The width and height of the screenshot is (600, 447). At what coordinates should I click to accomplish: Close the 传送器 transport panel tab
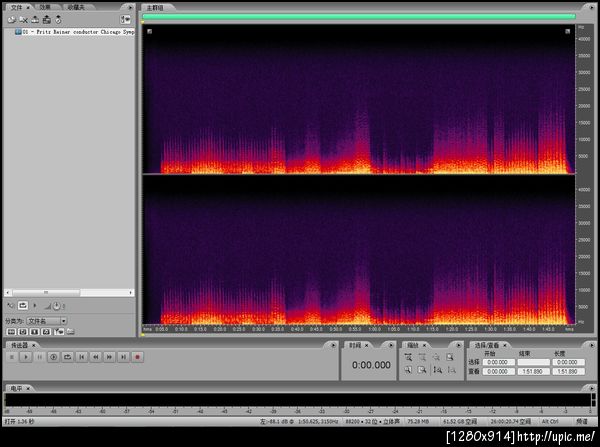coord(33,345)
